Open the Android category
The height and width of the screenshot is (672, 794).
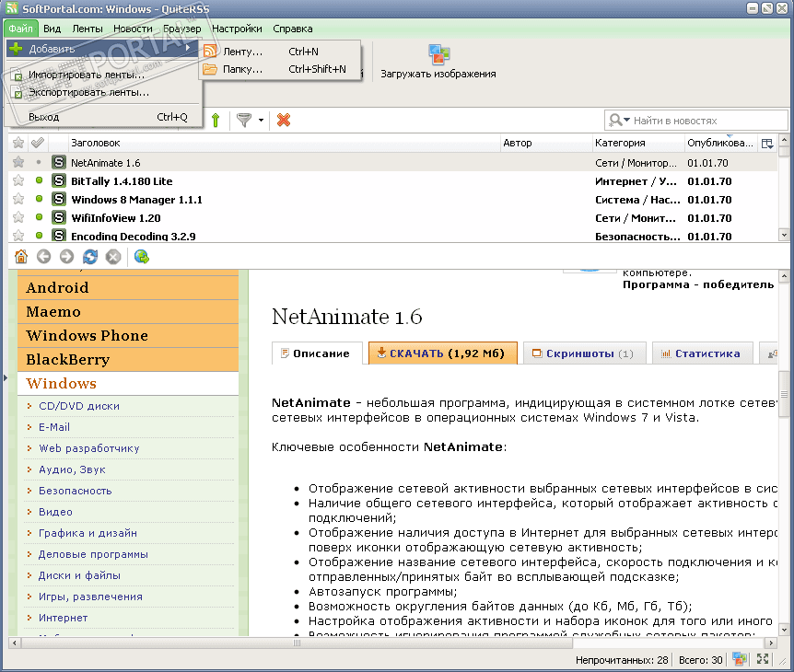pyautogui.click(x=128, y=288)
